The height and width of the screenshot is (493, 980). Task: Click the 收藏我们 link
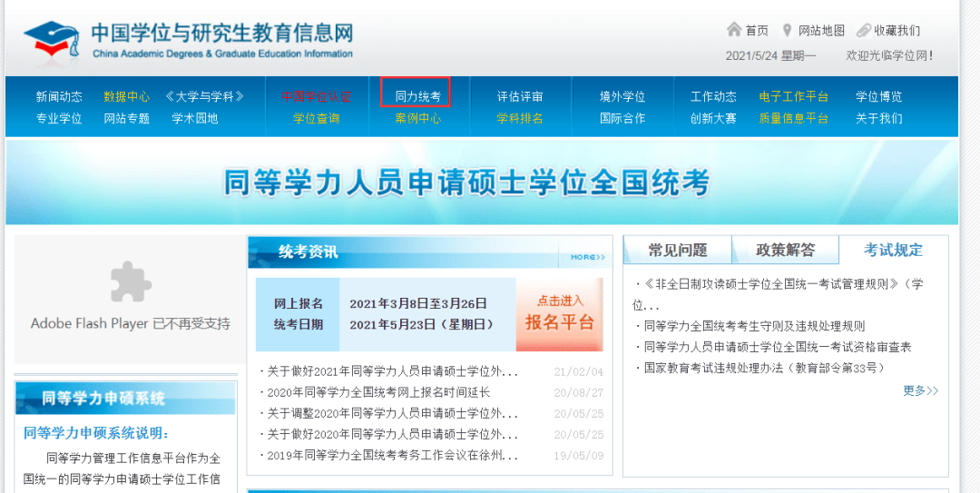pos(897,31)
